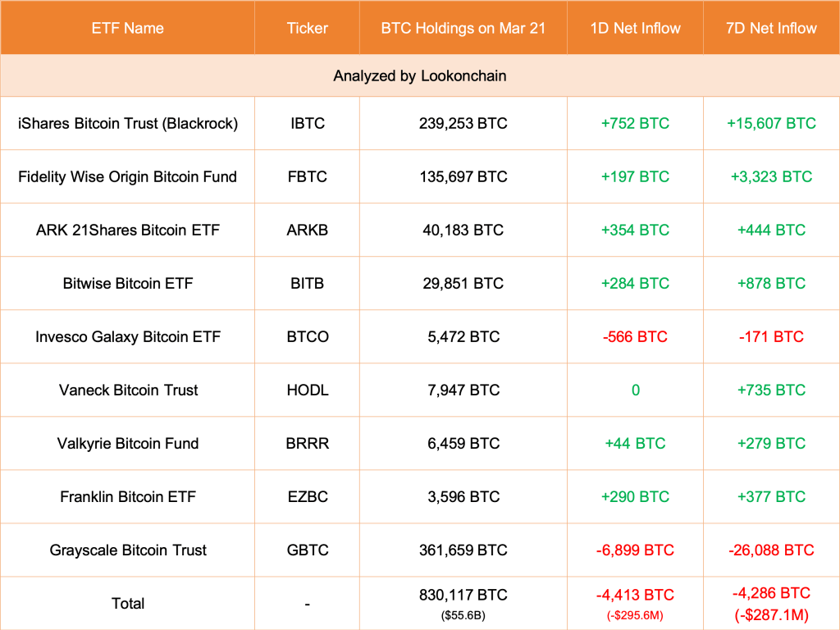This screenshot has height=630, width=840.
Task: Click the HODL ticker cell
Action: [x=307, y=390]
